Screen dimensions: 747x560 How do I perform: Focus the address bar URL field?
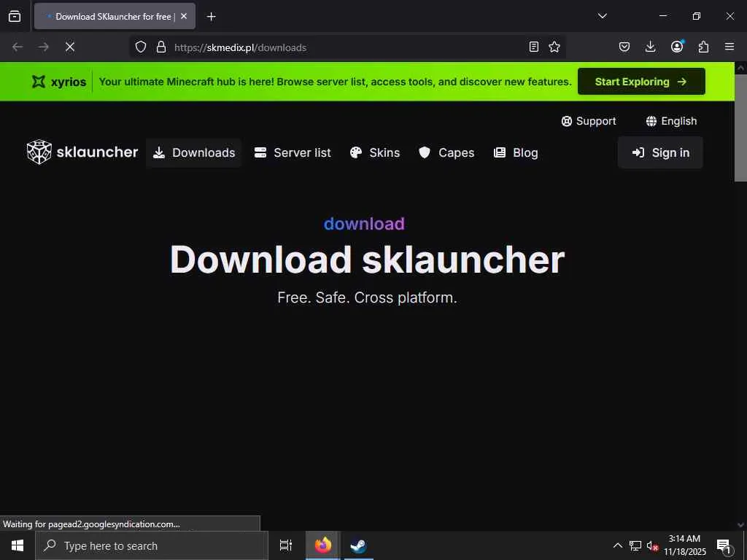point(348,47)
